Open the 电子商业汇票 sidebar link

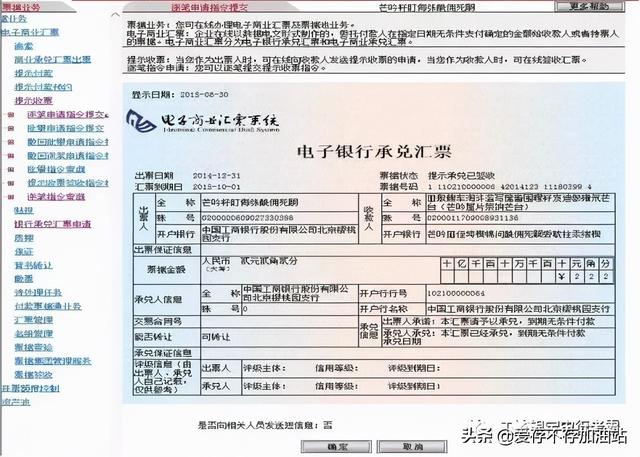[30, 32]
